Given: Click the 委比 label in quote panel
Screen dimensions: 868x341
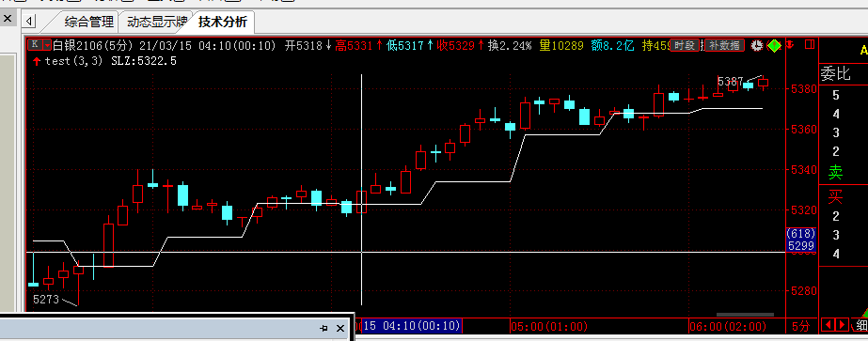Looking at the screenshot, I should click(835, 74).
